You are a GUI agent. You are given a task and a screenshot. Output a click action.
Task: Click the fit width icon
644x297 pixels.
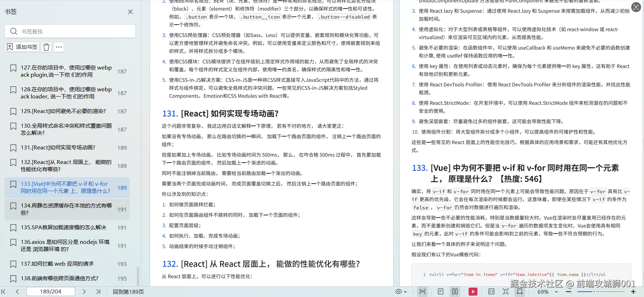point(520,292)
